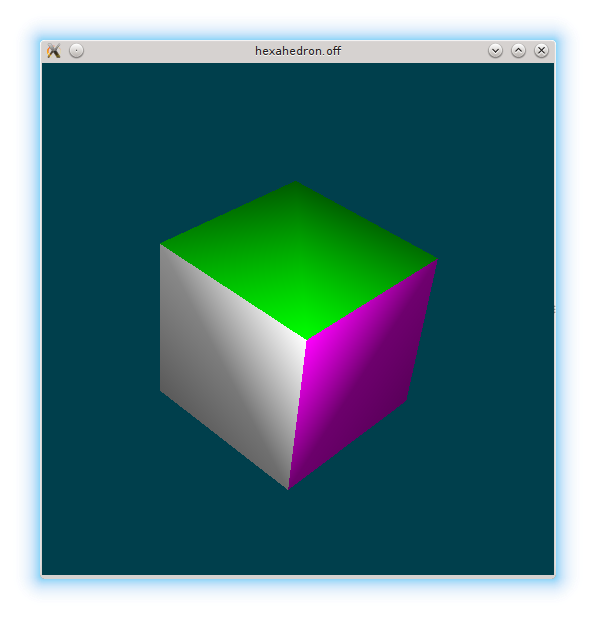Open the X11 window menu icon
596x619 pixels.
(x=54, y=51)
